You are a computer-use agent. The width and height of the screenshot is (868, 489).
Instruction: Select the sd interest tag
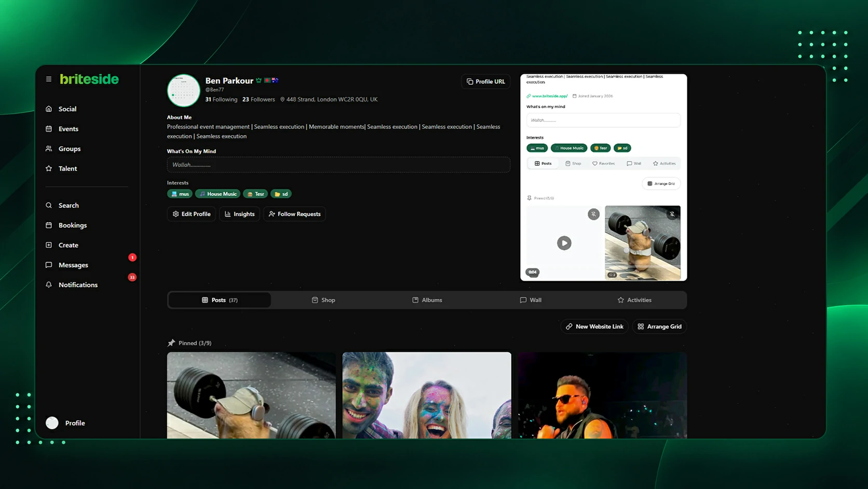[x=281, y=194]
